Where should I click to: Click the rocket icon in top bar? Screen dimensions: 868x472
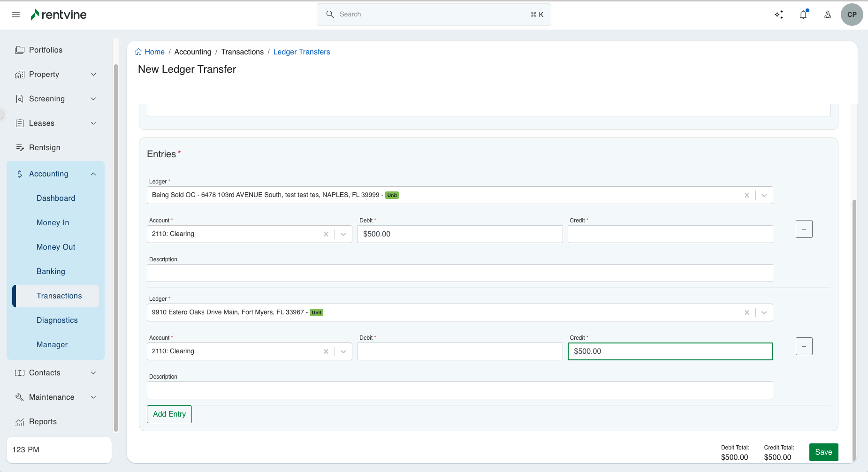click(x=828, y=15)
